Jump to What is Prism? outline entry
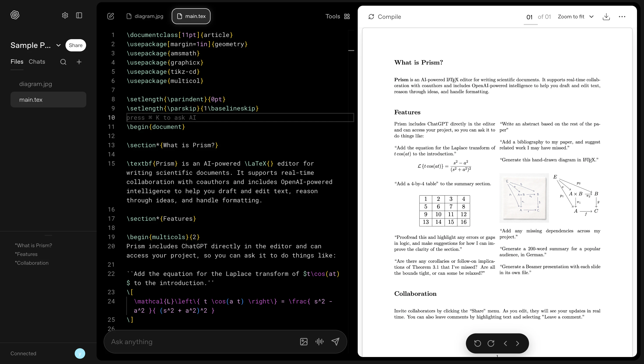This screenshot has height=364, width=644. tap(34, 245)
